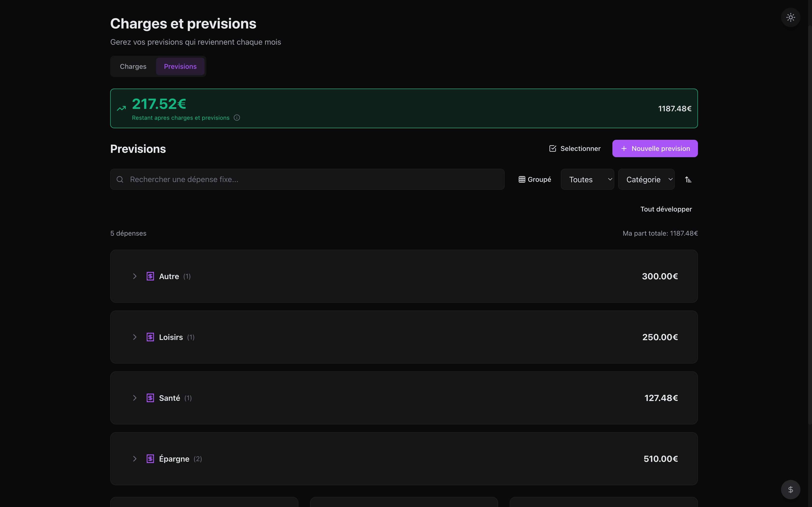Toggle the Groupé view mode

click(535, 179)
